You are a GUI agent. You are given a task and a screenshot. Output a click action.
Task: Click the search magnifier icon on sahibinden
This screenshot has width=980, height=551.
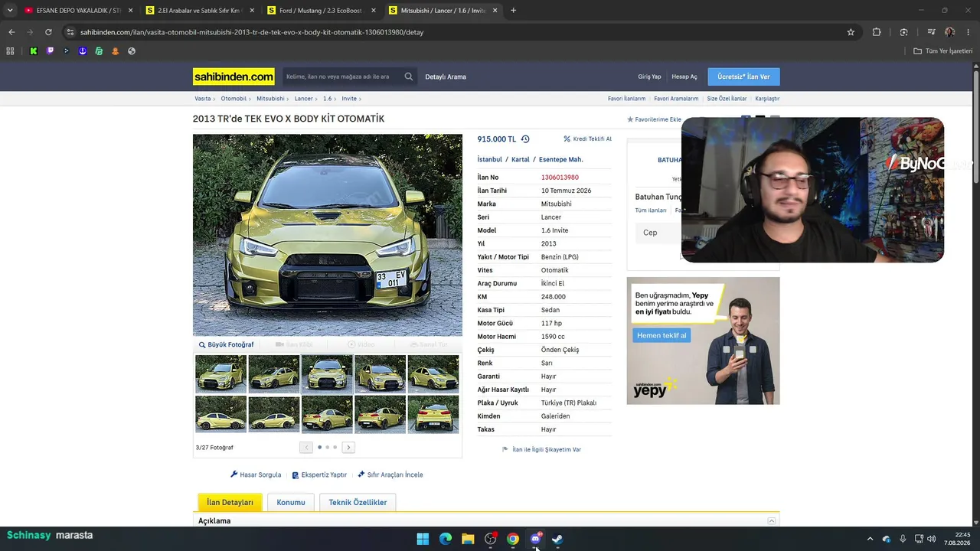pyautogui.click(x=409, y=77)
